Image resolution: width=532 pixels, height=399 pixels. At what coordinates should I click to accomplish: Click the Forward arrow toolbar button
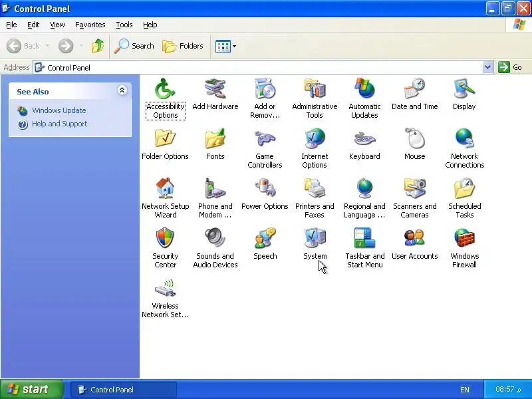[66, 46]
